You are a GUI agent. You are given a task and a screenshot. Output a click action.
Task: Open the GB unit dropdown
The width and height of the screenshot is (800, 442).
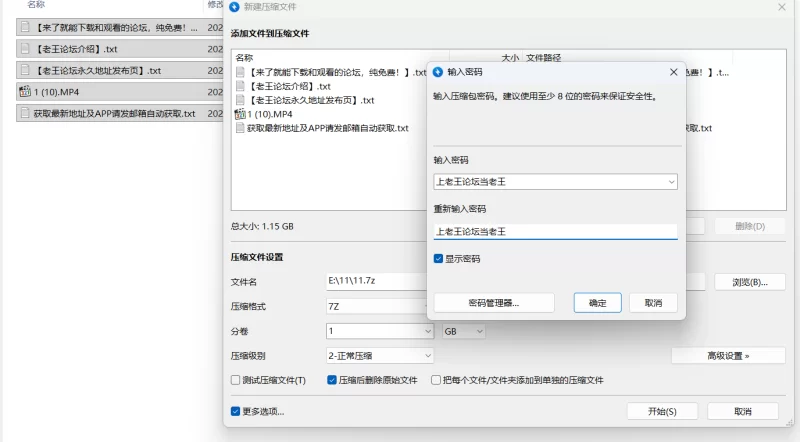[x=463, y=331]
